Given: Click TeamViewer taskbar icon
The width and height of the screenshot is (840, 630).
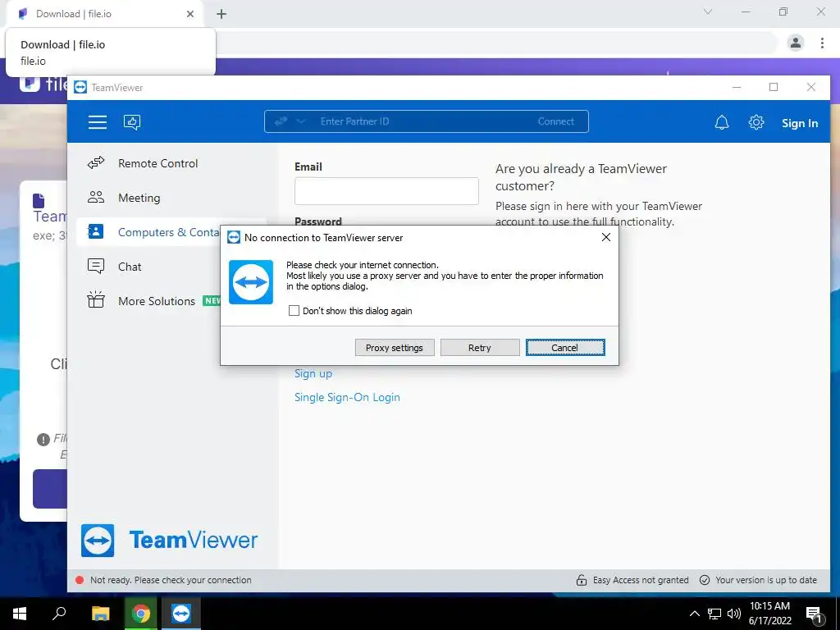Looking at the screenshot, I should [x=181, y=614].
